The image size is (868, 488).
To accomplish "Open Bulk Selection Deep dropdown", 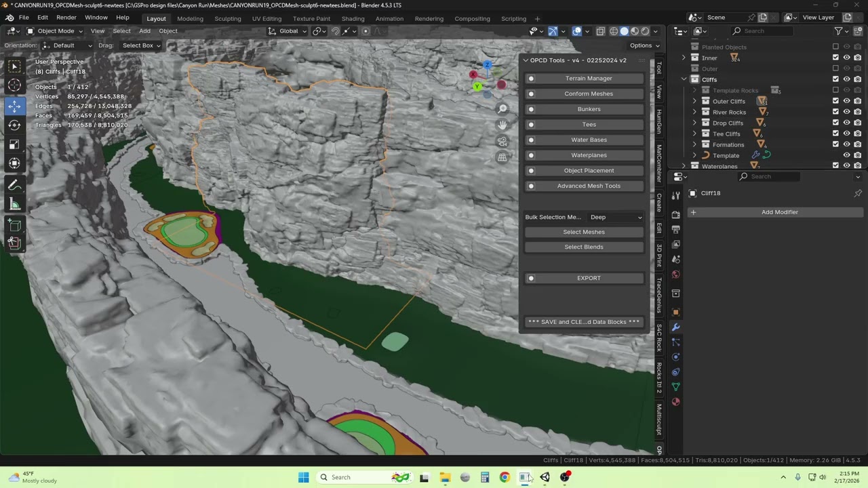I will [616, 217].
